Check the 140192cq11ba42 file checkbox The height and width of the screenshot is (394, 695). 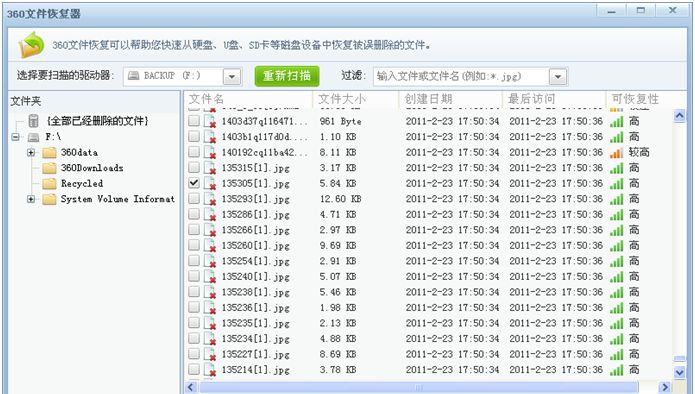[x=194, y=152]
